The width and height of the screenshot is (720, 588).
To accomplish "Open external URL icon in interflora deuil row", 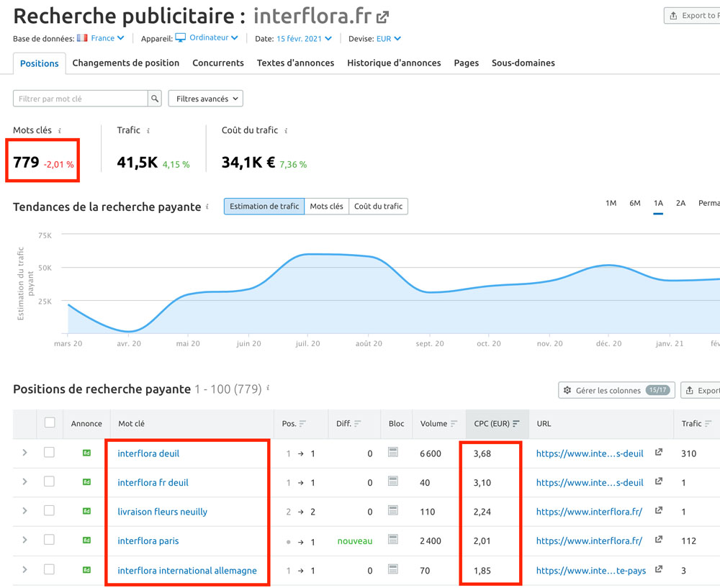I will 659,452.
